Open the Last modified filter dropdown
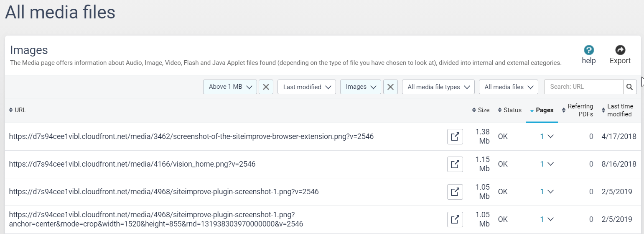 (306, 87)
